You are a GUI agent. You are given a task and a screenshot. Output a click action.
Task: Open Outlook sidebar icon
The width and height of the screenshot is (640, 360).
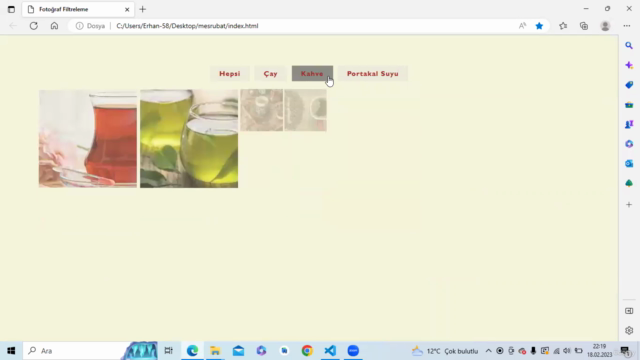pos(629,163)
